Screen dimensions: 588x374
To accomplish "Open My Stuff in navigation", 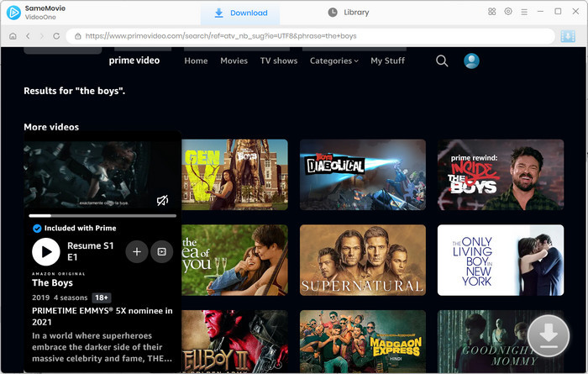I will click(388, 61).
